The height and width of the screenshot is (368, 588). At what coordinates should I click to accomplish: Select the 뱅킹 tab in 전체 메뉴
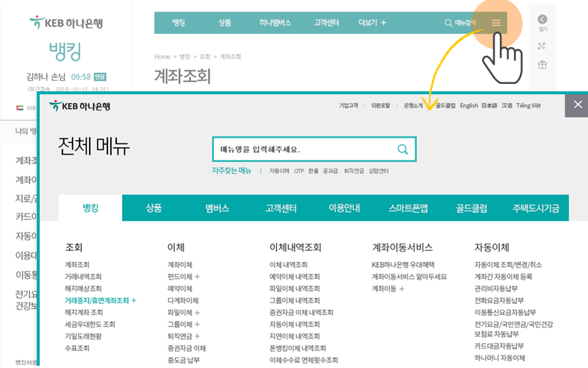point(90,208)
